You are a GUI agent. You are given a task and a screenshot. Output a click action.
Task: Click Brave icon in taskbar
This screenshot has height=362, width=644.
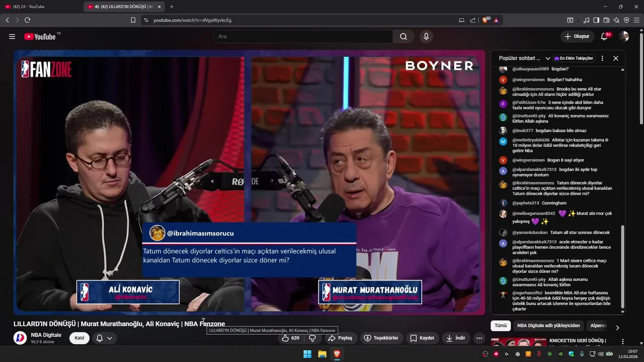coord(337,354)
